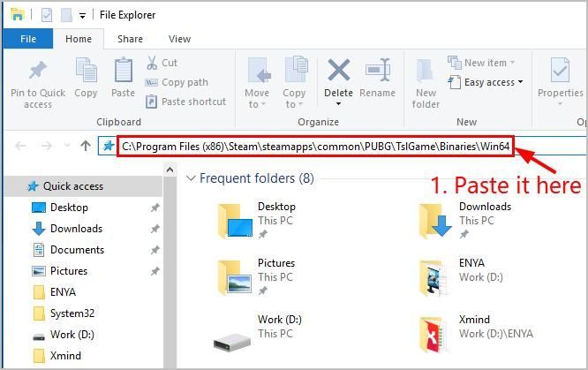Click navigation pane scroll up arrow

170,170
